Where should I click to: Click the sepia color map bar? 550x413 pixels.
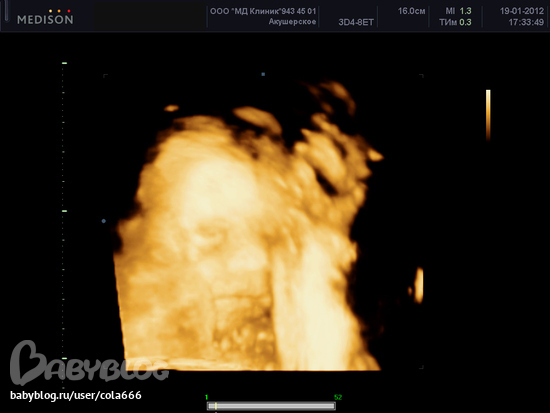coord(488,115)
